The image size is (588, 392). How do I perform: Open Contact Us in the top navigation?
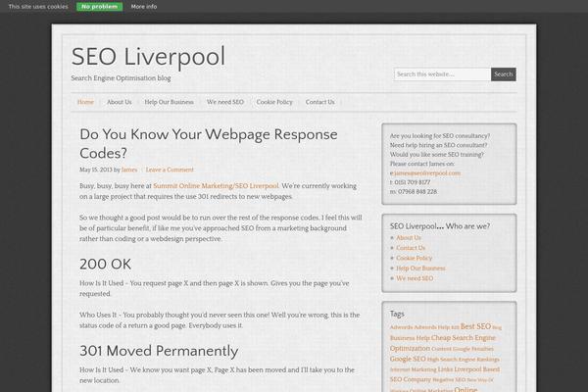point(319,102)
